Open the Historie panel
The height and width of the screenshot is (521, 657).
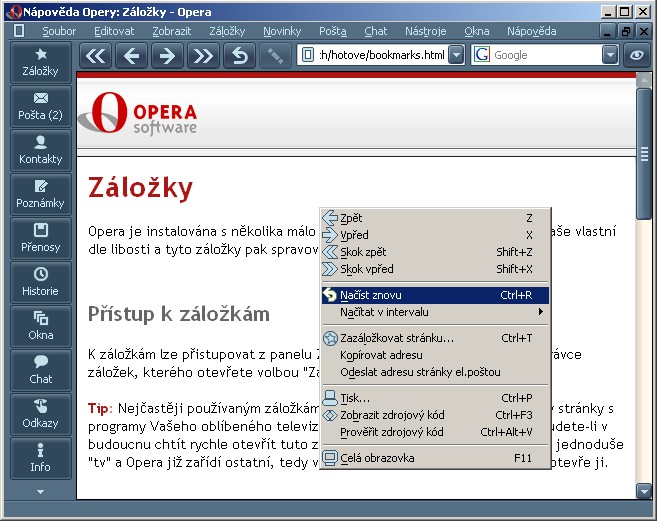(x=41, y=283)
